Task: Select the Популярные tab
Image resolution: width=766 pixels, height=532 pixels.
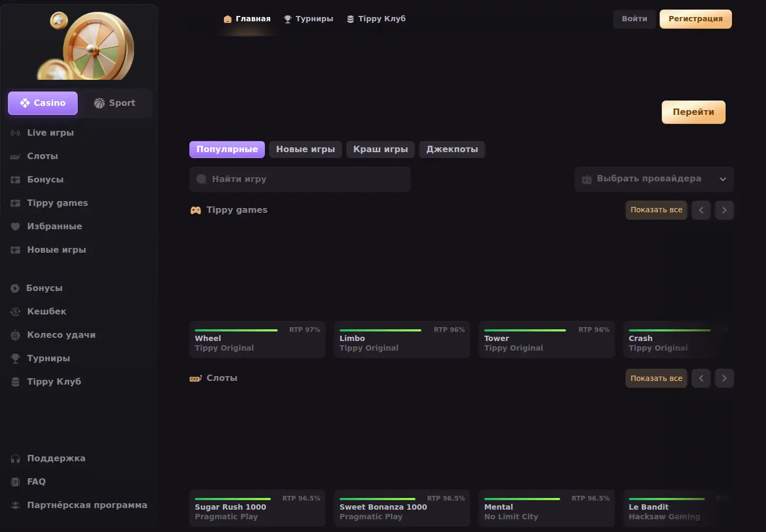Action: [227, 149]
